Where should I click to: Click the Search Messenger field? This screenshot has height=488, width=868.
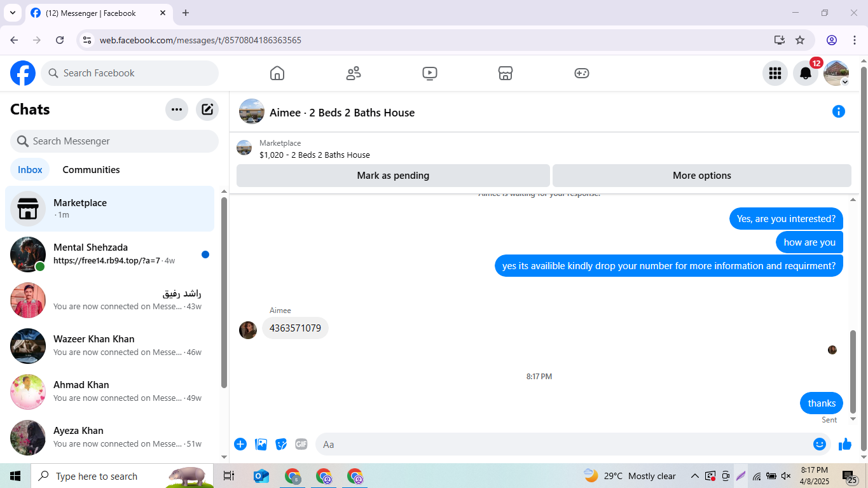[x=114, y=141]
